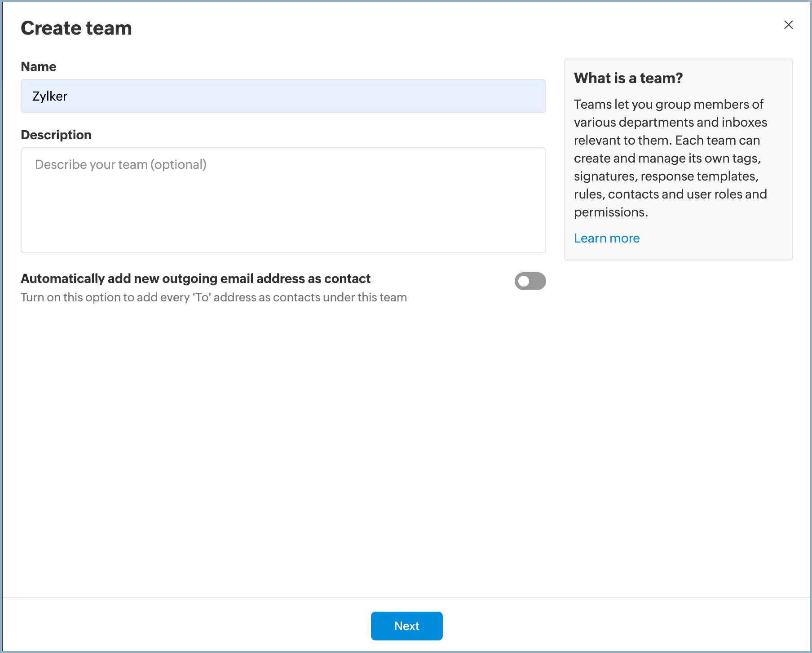Click the Next button
The width and height of the screenshot is (812, 653).
click(406, 626)
